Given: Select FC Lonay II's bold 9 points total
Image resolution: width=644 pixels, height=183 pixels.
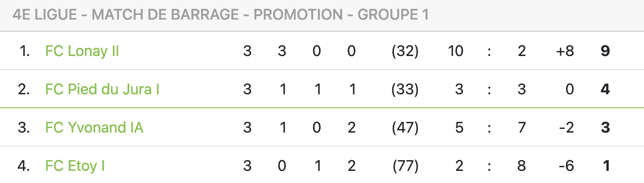Looking at the screenshot, I should click(605, 51).
